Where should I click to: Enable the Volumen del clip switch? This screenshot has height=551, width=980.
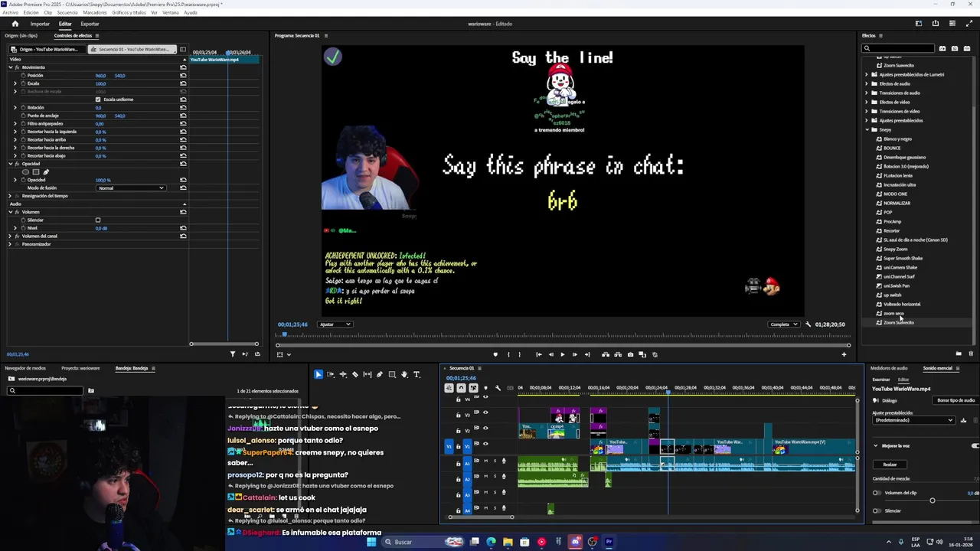coord(877,493)
